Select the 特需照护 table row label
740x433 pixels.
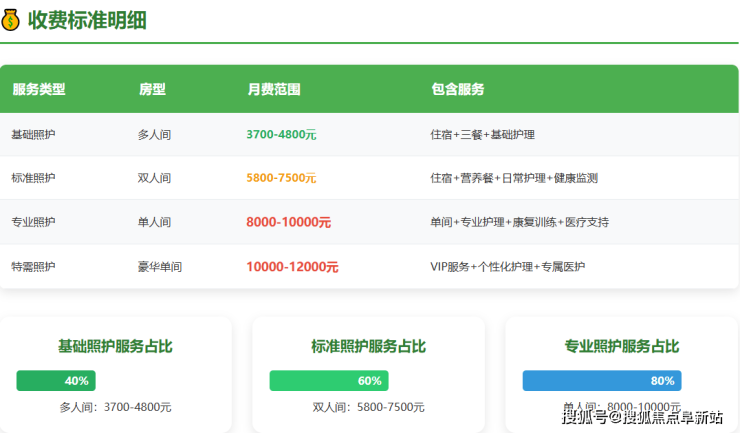pos(33,267)
